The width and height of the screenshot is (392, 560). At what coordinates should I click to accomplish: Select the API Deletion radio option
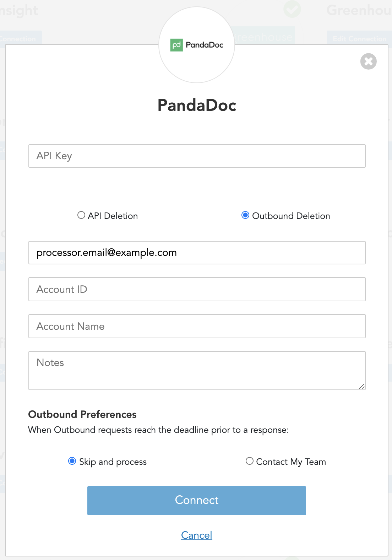pos(81,215)
